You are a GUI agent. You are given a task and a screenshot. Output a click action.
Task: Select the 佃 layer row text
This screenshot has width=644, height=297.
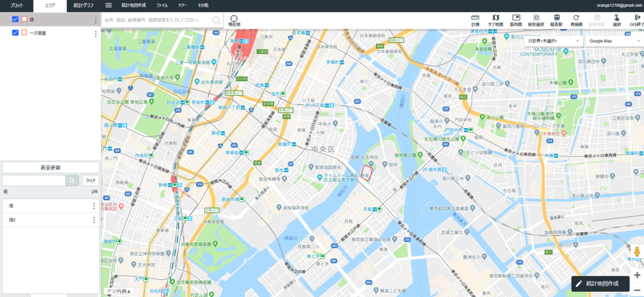[x=31, y=20]
